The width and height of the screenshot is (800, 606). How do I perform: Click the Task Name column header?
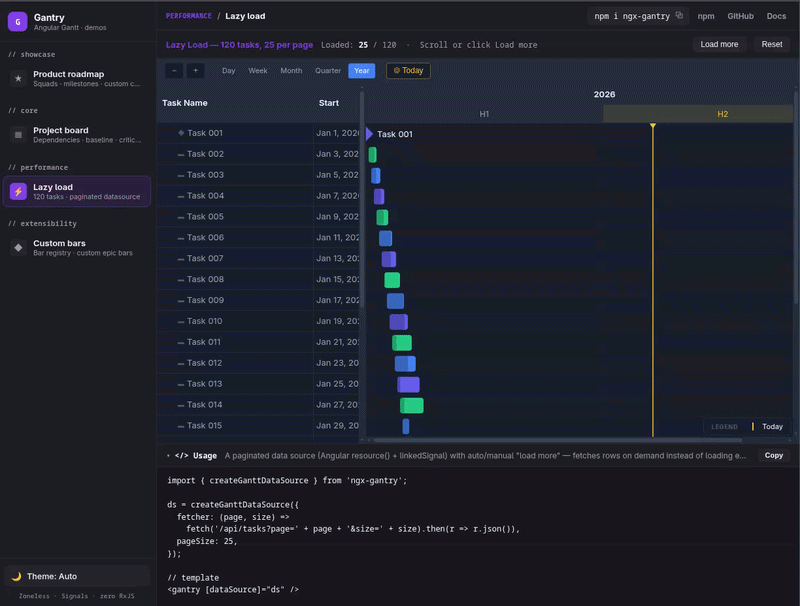point(185,103)
